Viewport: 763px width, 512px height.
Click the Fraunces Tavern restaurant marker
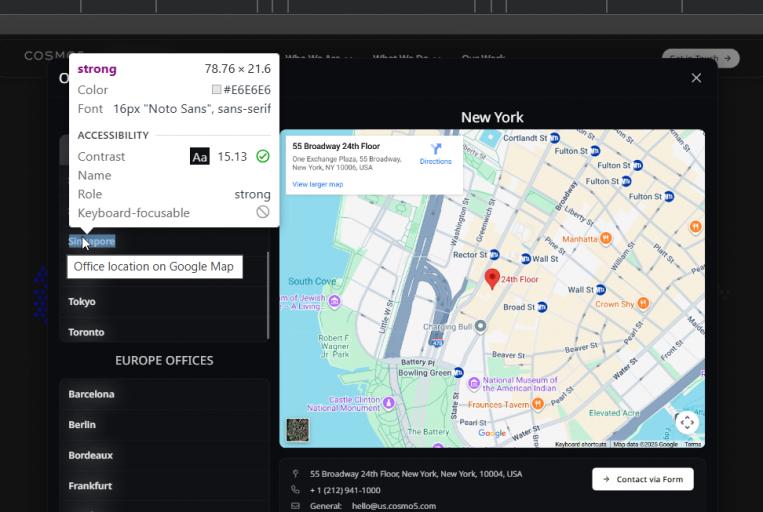(x=538, y=403)
